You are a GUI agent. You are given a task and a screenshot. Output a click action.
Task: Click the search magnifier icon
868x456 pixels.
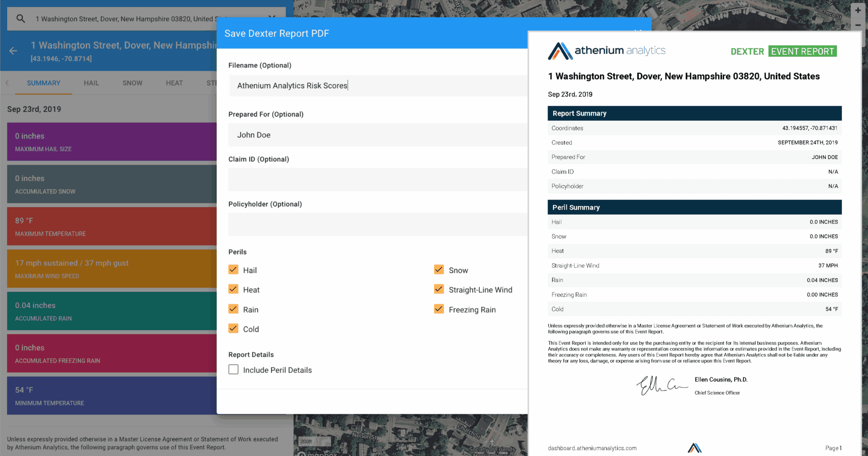[x=20, y=19]
